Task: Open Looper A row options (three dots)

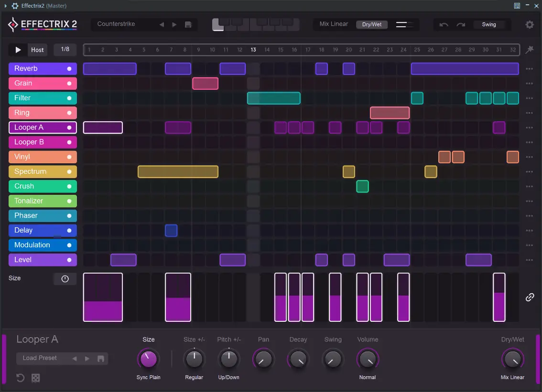Action: [529, 127]
